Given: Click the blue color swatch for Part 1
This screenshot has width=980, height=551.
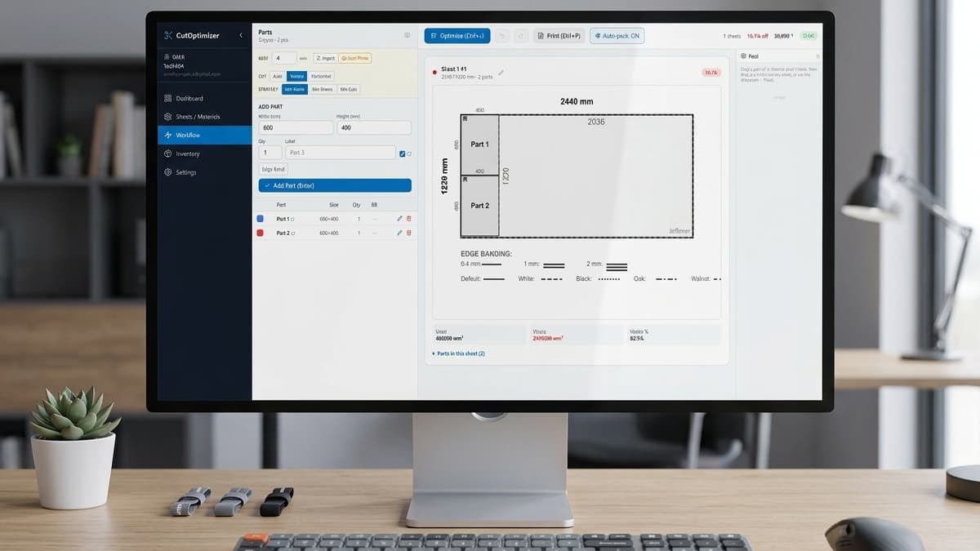Looking at the screenshot, I should click(261, 219).
